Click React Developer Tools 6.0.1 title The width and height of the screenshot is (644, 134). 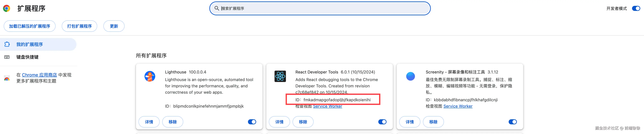[335, 72]
